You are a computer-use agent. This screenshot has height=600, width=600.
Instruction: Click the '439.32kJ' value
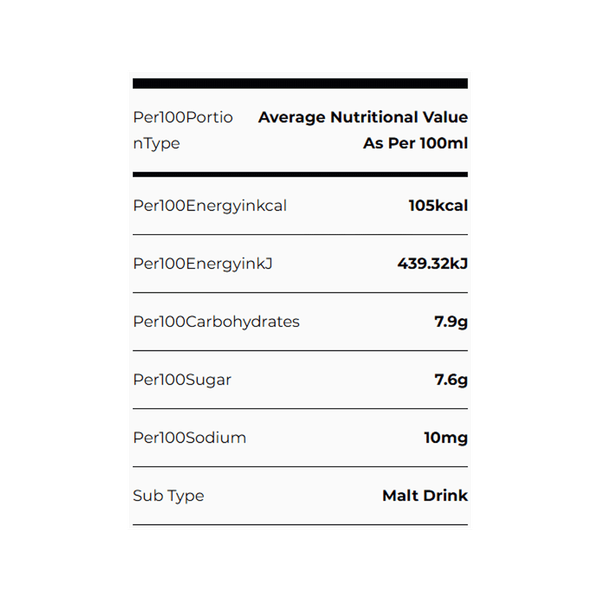(432, 264)
